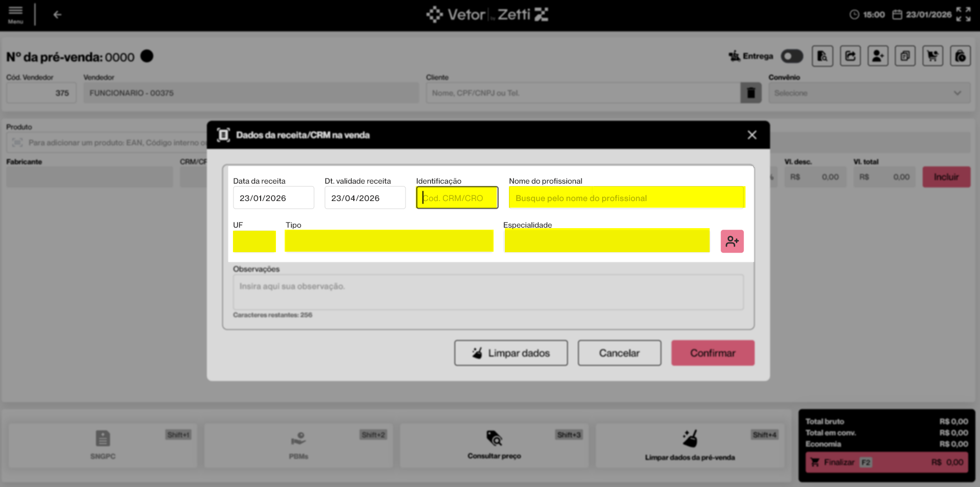Click the 'Nº da pré-venda: 0000' heading
This screenshot has width=980, height=487.
70,57
